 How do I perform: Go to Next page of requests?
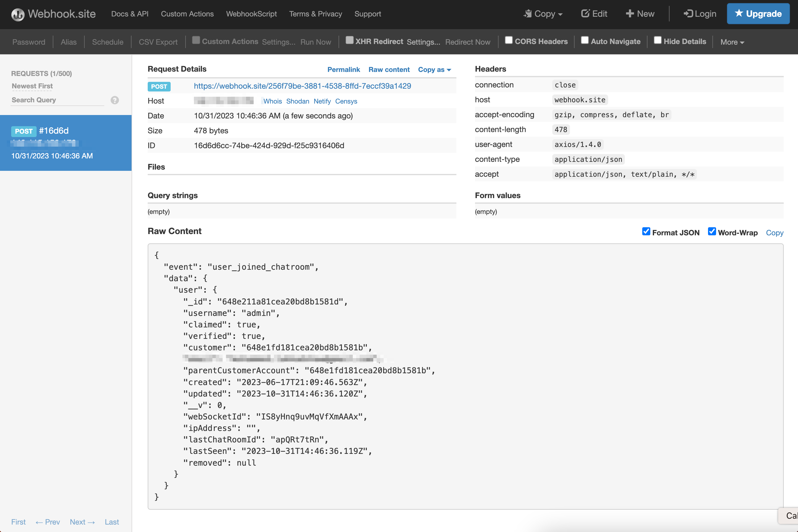coord(82,522)
